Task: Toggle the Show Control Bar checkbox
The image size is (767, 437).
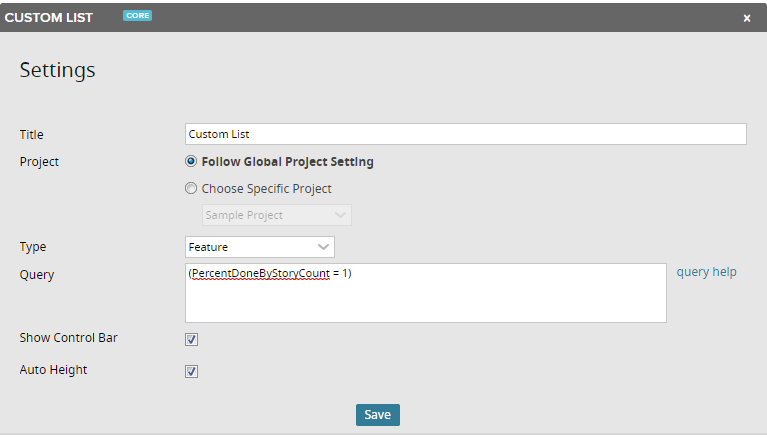Action: click(x=191, y=339)
